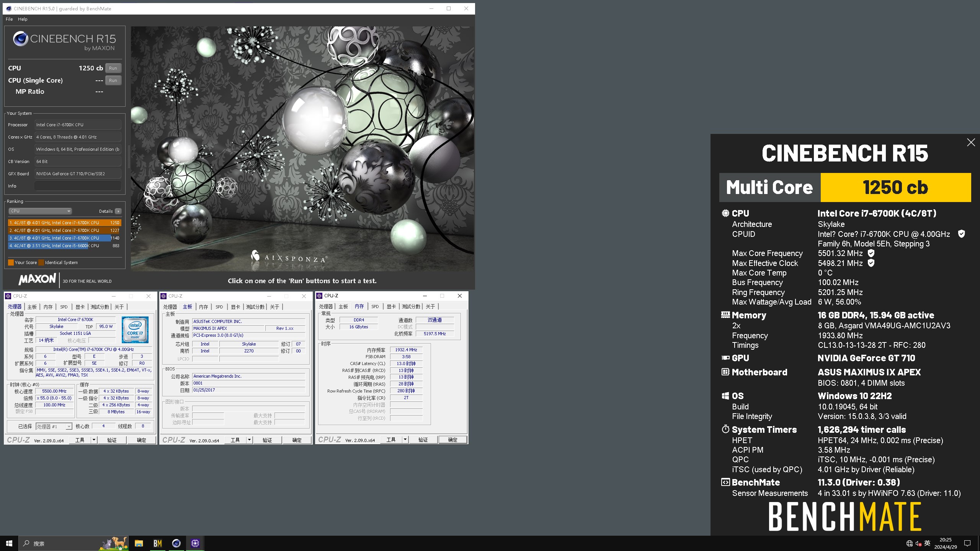This screenshot has width=980, height=551.
Task: Open the 处理器 #1 selection dropdown
Action: [x=54, y=426]
